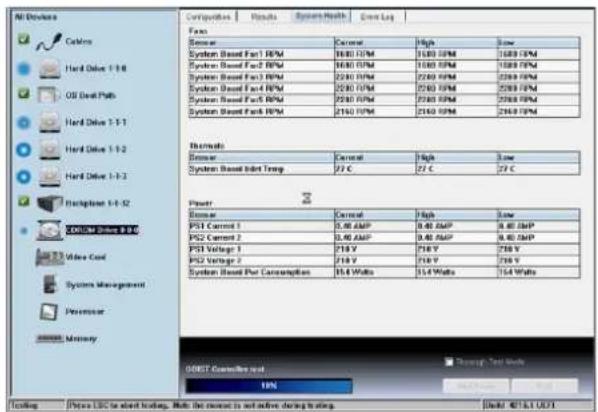Click the System Board Inlet Temp row label
Image resolution: width=598 pixels, height=412 pixels.
pos(236,169)
